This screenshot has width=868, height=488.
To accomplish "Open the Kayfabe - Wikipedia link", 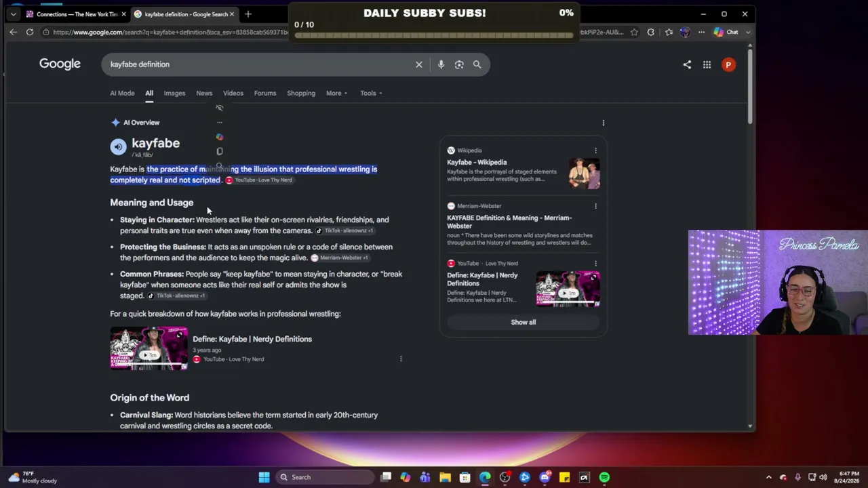I will point(477,163).
